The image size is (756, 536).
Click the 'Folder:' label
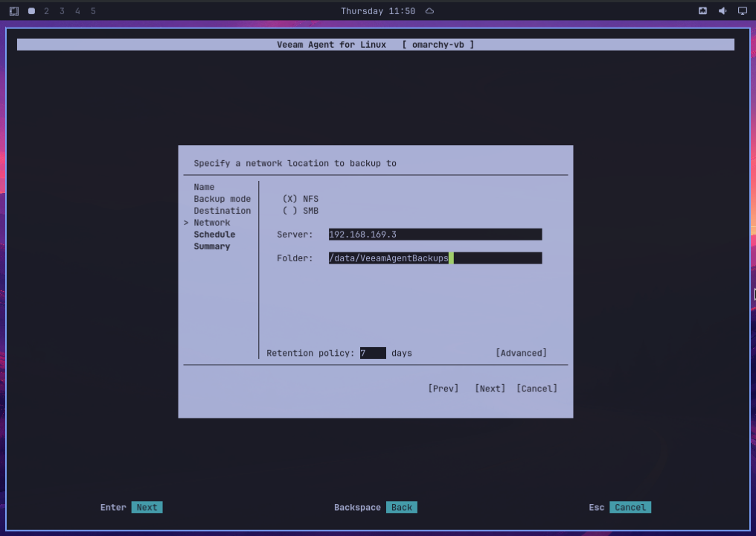(295, 258)
